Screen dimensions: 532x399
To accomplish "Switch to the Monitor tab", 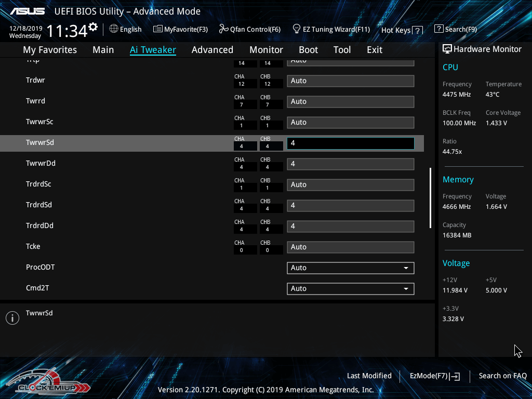I will click(266, 50).
